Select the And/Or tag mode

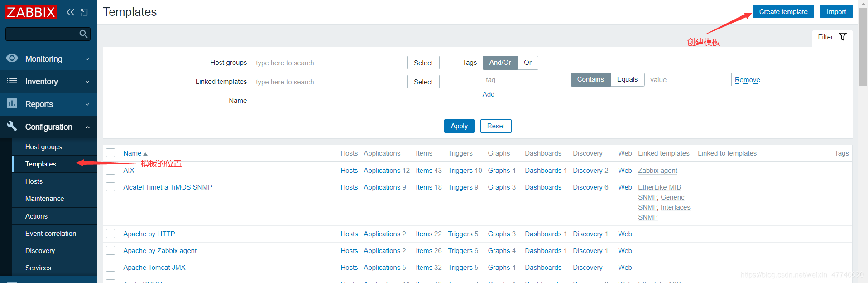click(x=500, y=63)
